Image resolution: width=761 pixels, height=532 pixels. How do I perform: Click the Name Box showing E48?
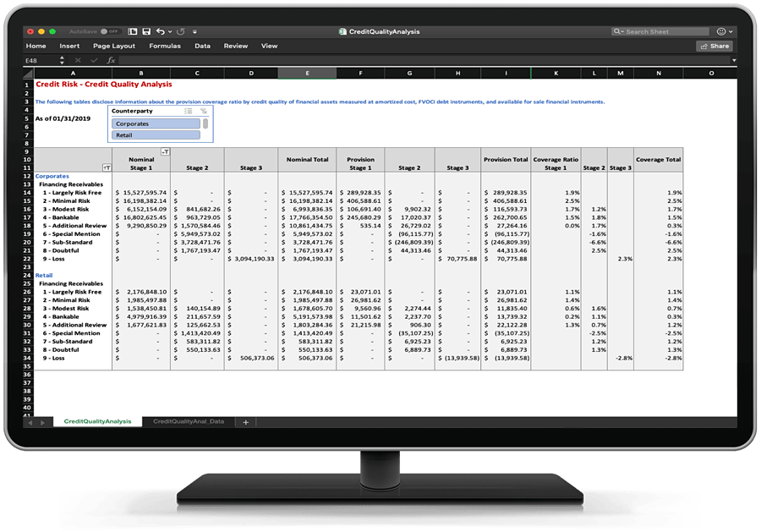41,60
